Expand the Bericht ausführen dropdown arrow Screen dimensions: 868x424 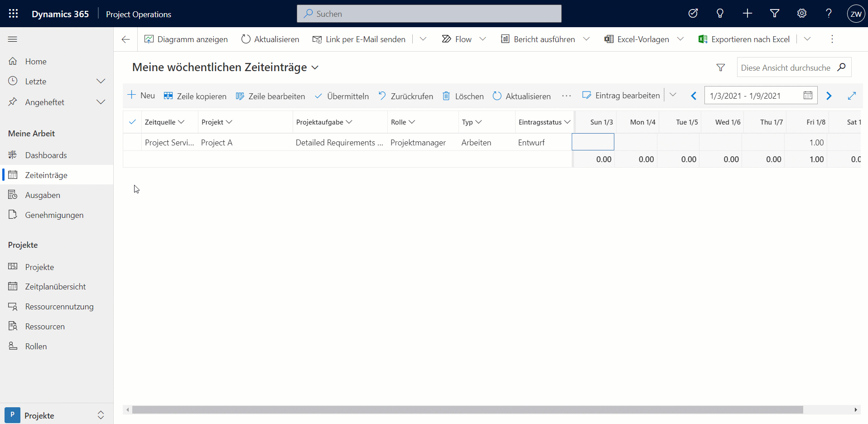coord(587,39)
